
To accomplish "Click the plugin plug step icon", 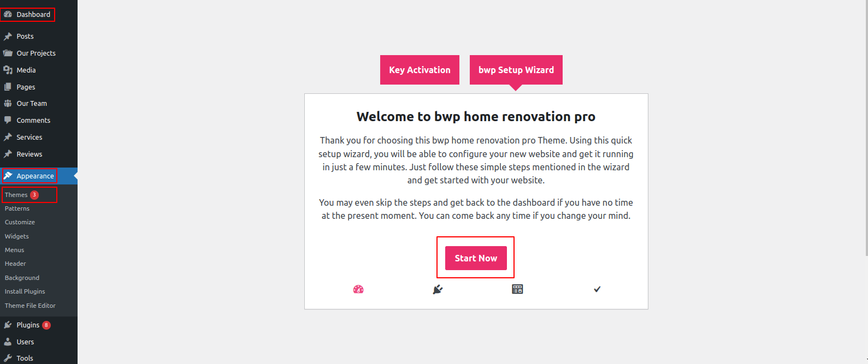I will coord(438,289).
